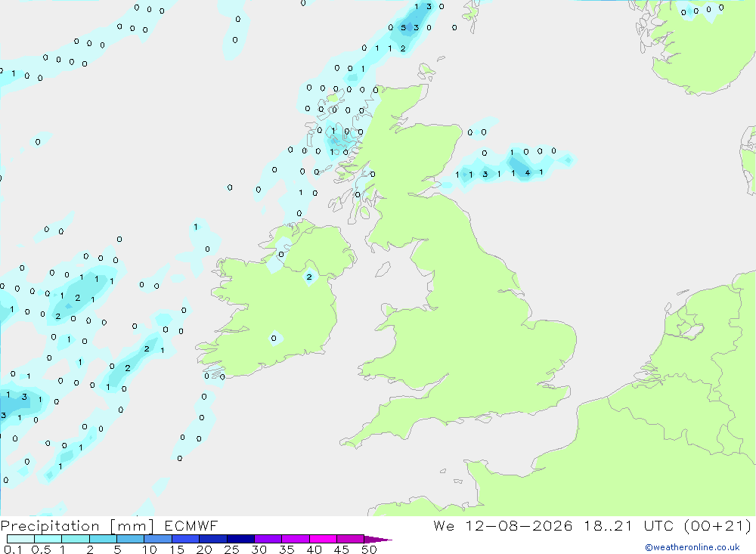Click the '[mm]' unit label
The height and width of the screenshot is (554, 756).
pos(132,526)
